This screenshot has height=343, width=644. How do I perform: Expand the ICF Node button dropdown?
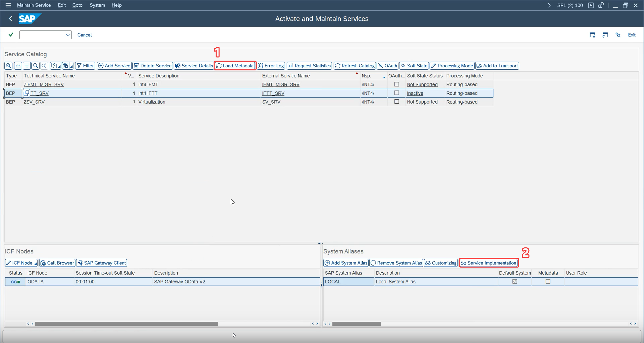(x=35, y=263)
